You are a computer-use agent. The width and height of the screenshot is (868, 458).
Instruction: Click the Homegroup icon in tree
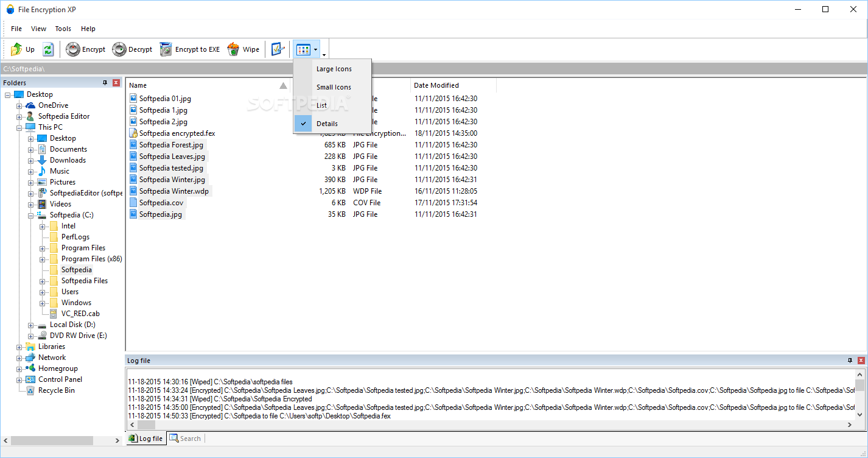tap(30, 368)
